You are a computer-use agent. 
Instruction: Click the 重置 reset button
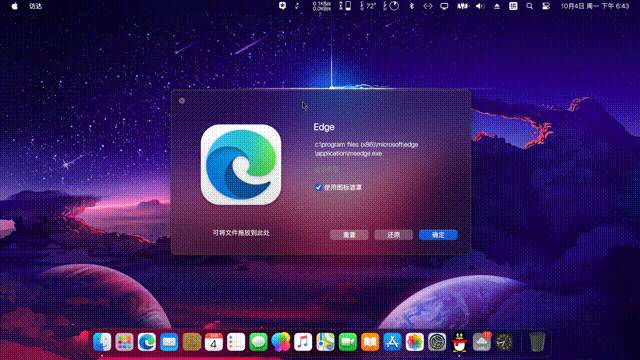pos(349,235)
